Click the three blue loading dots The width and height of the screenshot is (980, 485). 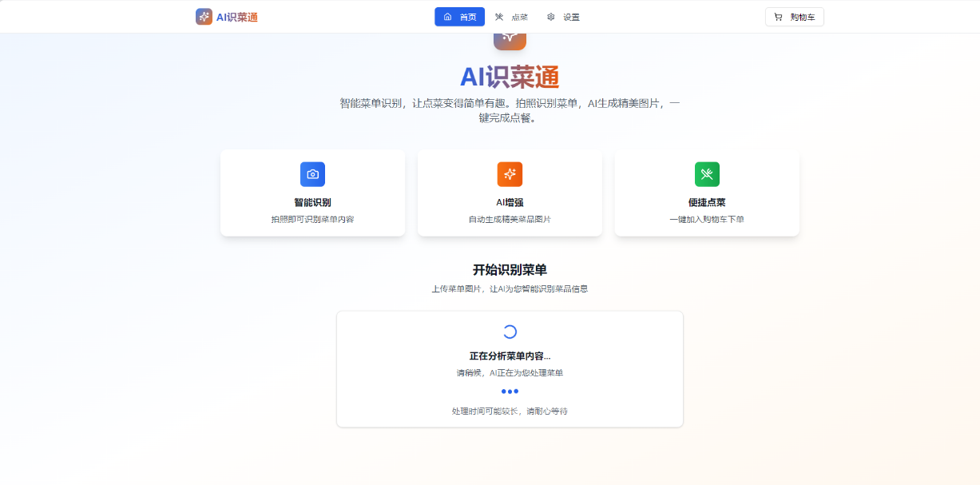(510, 392)
